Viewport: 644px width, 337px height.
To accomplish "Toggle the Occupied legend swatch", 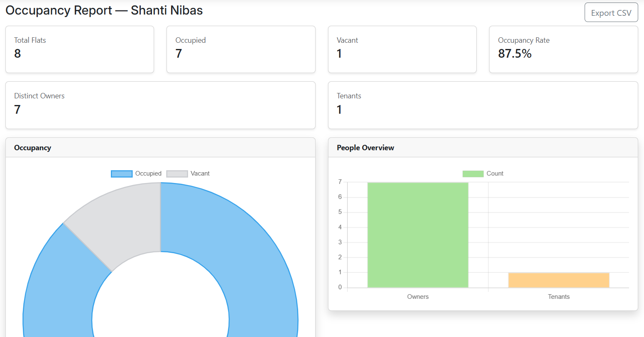I will coord(122,173).
